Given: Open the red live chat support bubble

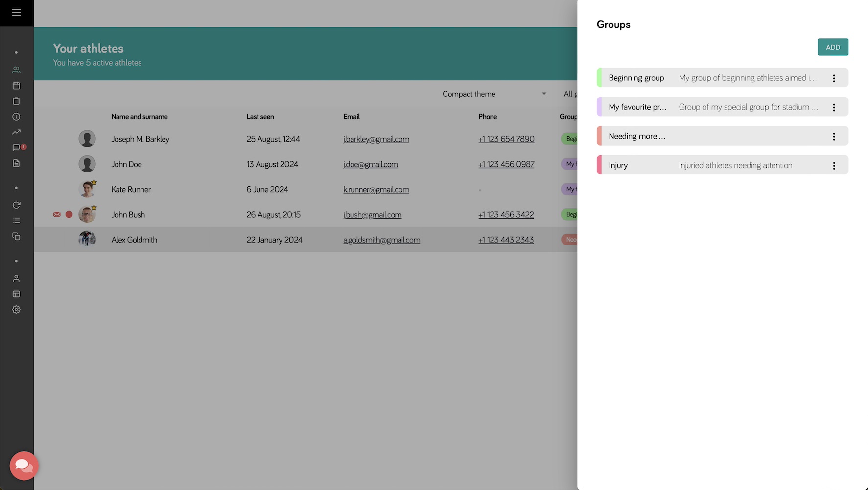Looking at the screenshot, I should [x=23, y=465].
